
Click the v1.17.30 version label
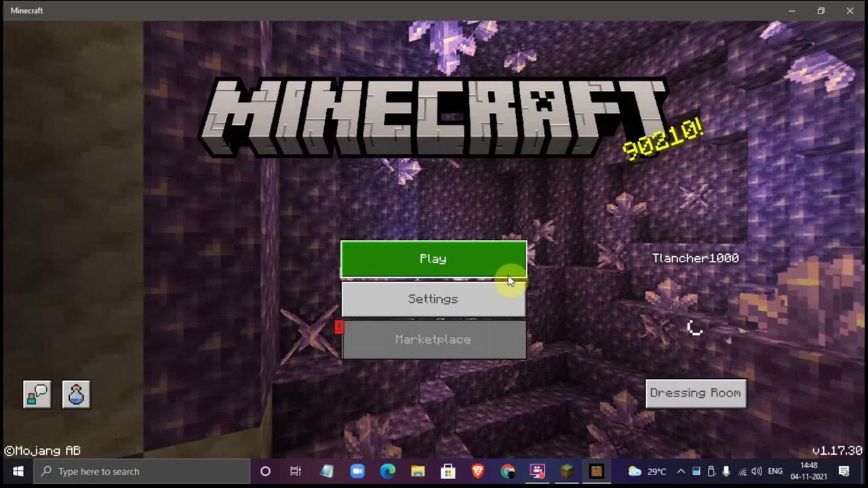click(x=837, y=451)
